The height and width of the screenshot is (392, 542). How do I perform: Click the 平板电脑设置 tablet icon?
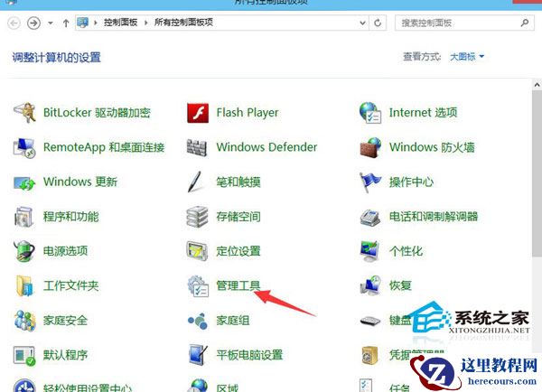pyautogui.click(x=199, y=355)
